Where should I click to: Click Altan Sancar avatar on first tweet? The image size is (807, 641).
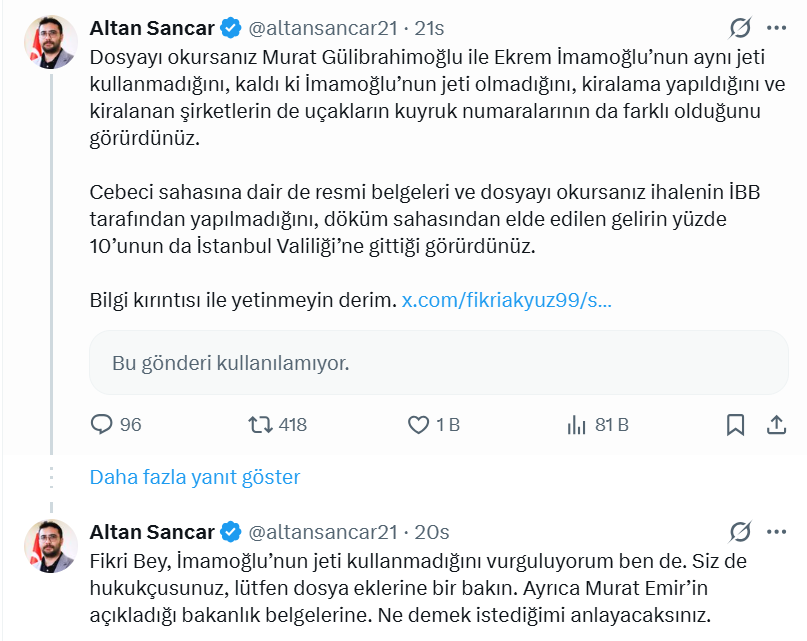click(x=50, y=41)
